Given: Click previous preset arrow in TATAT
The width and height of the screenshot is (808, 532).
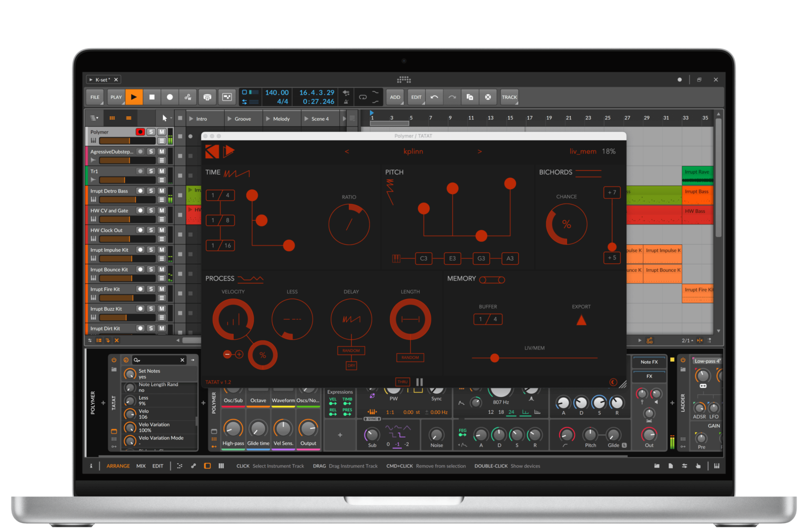Looking at the screenshot, I should pyautogui.click(x=347, y=151).
